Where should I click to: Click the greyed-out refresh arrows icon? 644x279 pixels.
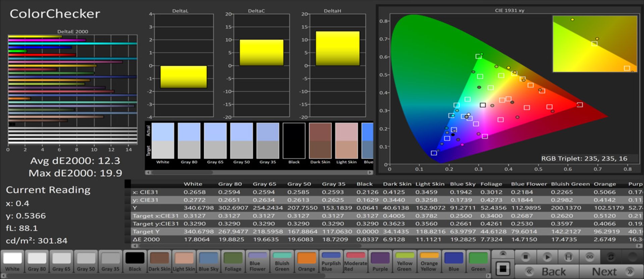click(611, 257)
